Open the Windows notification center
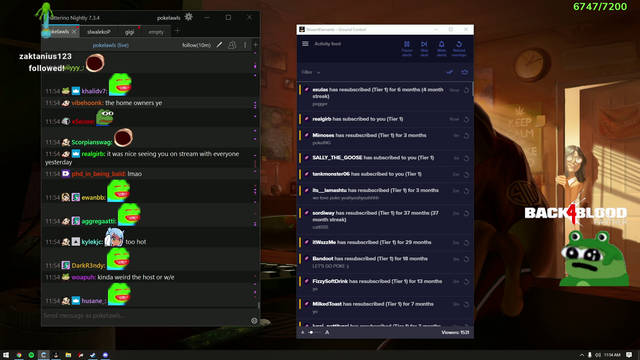 (x=629, y=355)
